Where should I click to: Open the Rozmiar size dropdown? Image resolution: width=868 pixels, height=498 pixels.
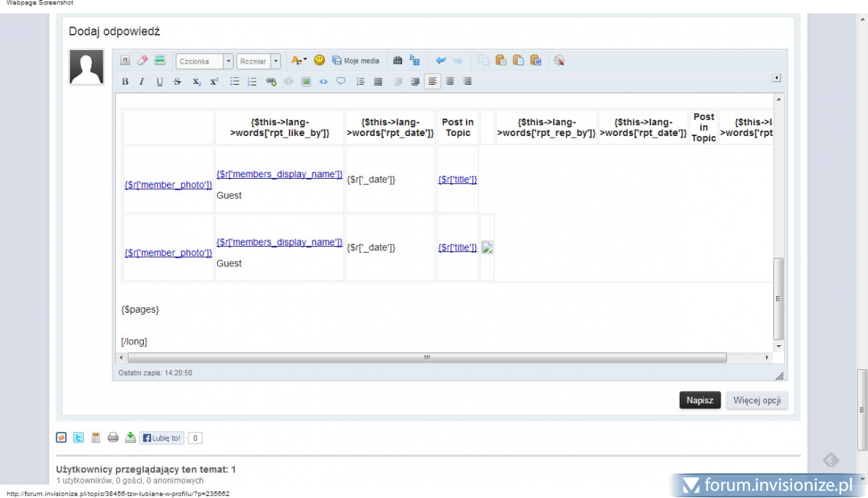pyautogui.click(x=276, y=62)
